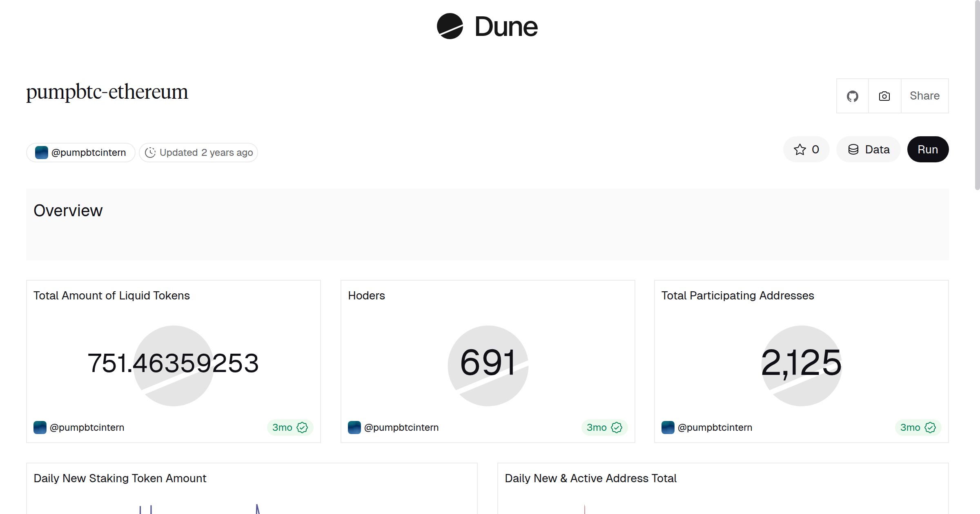Screen dimensions: 980x514
Task: Click verified checkmark on Liquid Tokens card
Action: pyautogui.click(x=302, y=428)
